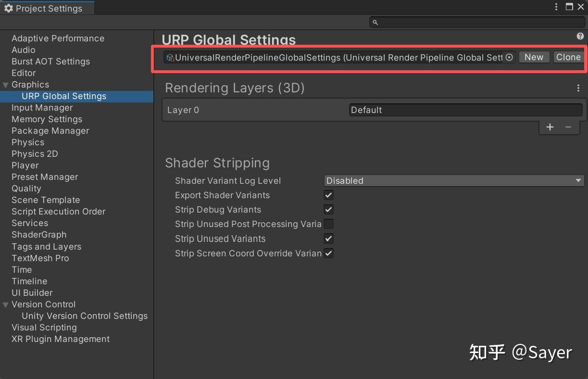Select Input Manager settings
This screenshot has height=379, width=588.
coord(42,108)
